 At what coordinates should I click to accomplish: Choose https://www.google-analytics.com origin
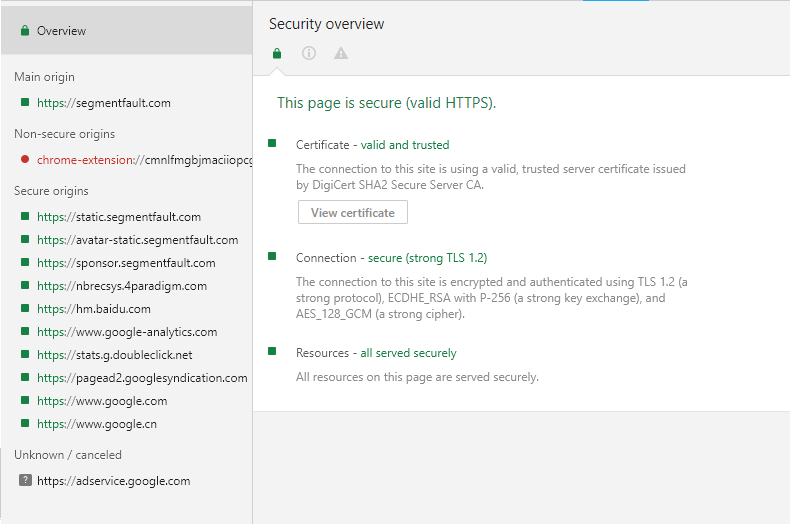(127, 332)
